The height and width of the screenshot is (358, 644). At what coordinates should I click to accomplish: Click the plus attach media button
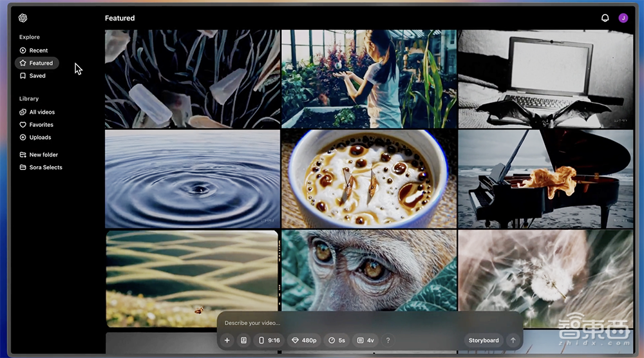point(227,340)
